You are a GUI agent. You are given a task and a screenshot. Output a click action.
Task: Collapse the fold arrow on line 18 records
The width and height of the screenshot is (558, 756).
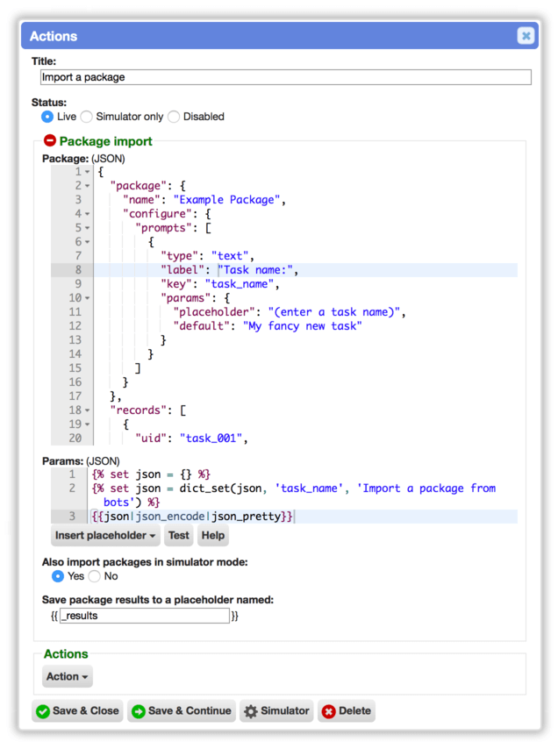(87, 410)
